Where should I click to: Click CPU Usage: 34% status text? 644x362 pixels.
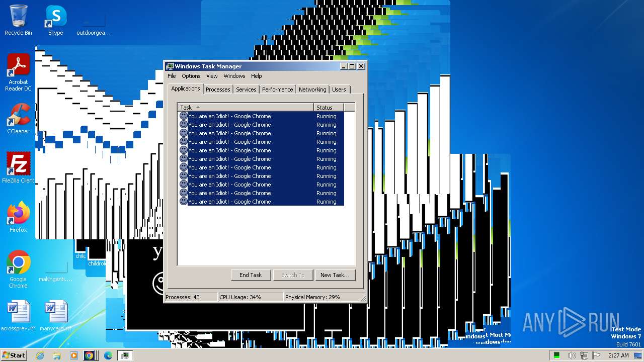pyautogui.click(x=251, y=297)
